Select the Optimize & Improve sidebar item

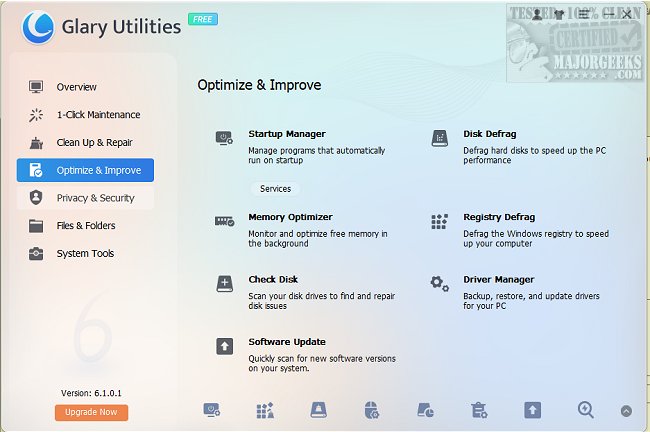click(85, 170)
